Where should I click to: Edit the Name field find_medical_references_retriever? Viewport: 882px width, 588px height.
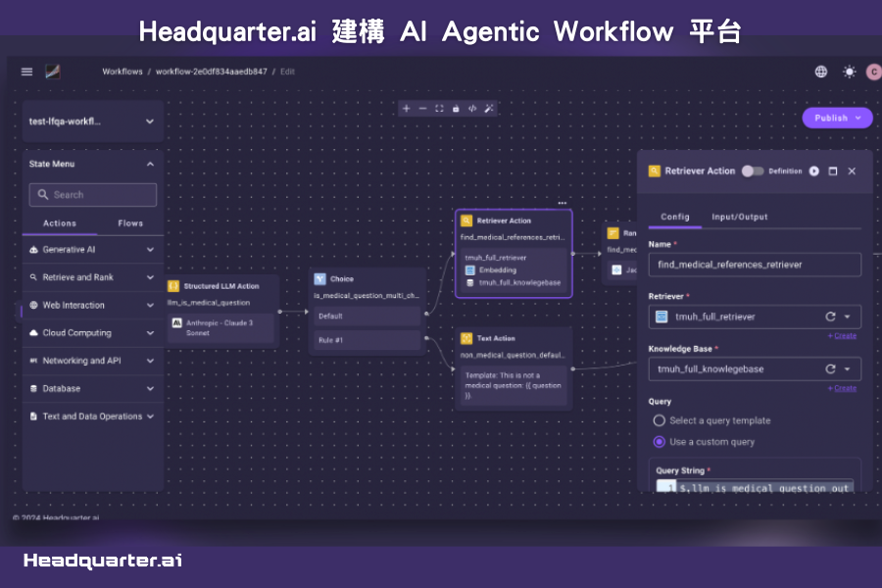(755, 265)
